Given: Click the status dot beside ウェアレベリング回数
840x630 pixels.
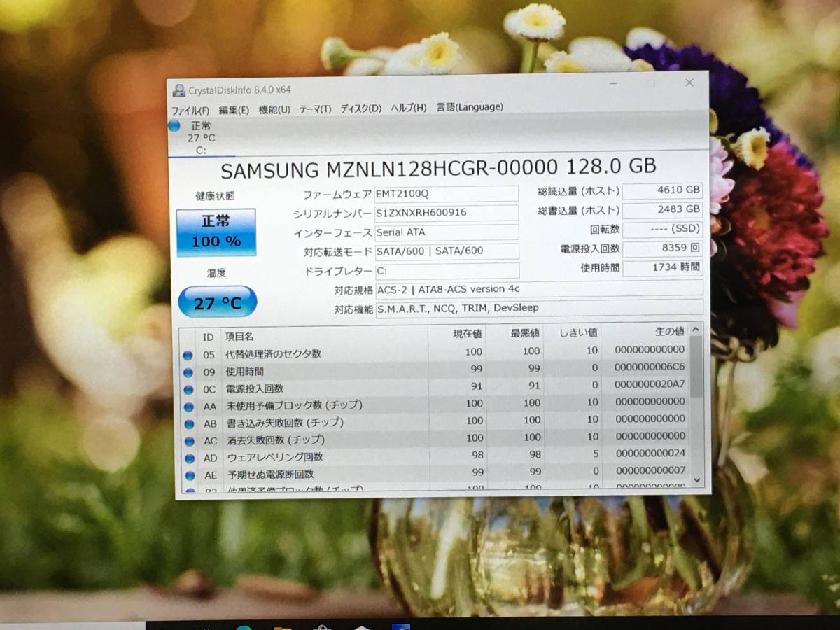Looking at the screenshot, I should coord(188,457).
